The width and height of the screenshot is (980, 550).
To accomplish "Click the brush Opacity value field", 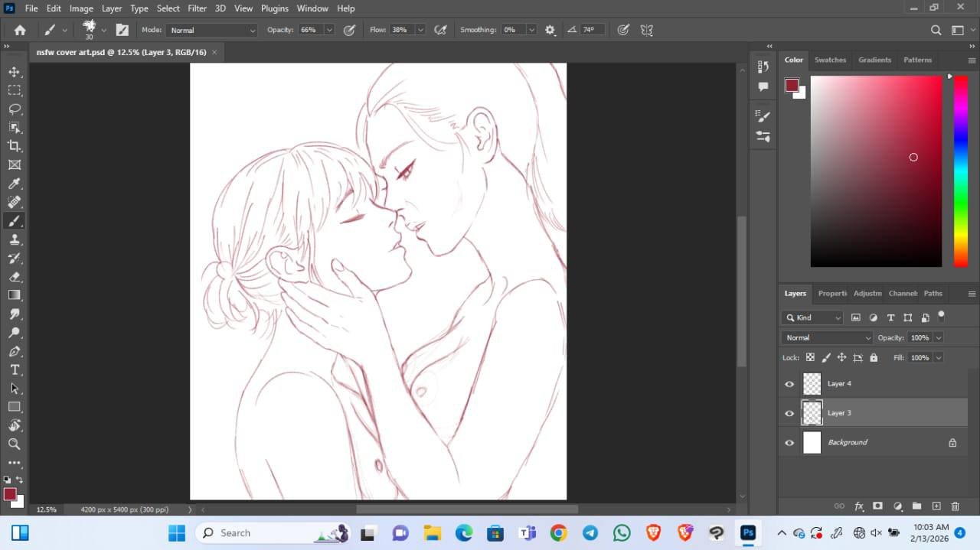I will click(x=309, y=30).
